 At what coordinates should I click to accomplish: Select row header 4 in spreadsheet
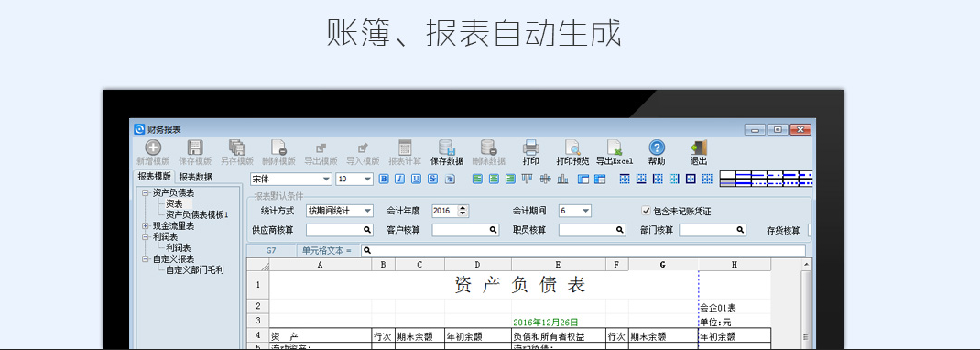click(x=257, y=335)
